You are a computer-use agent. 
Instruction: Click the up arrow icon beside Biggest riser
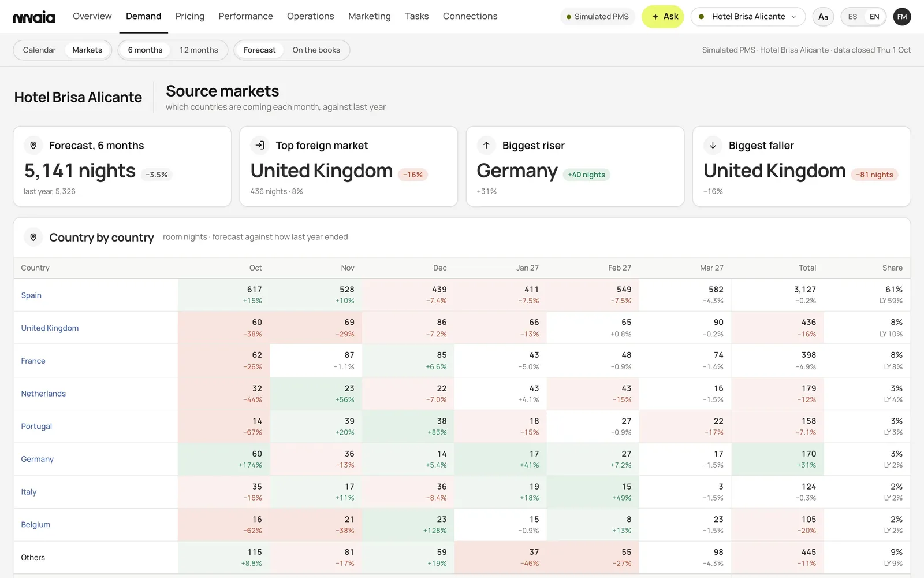click(486, 146)
